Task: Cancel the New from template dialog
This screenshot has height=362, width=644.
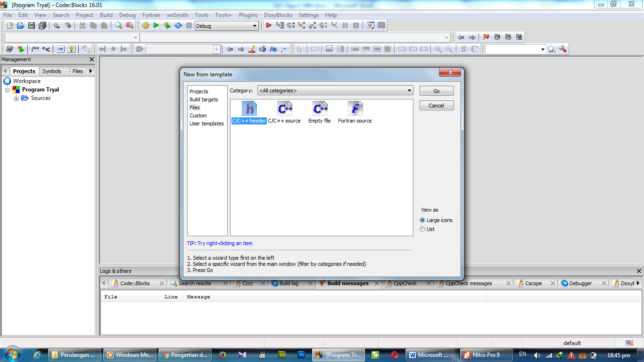Action: click(x=436, y=105)
